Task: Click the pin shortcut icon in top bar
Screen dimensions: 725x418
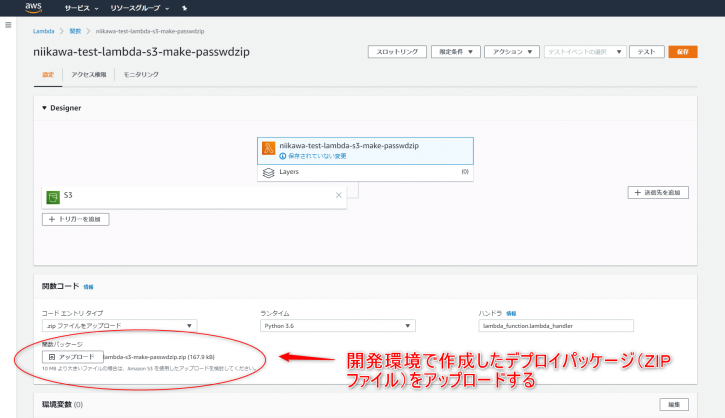Action: point(184,8)
